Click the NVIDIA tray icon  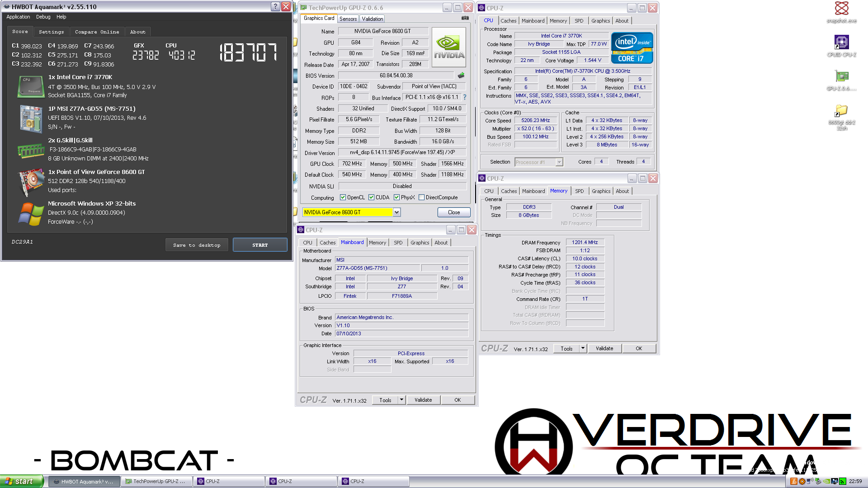coord(826,481)
